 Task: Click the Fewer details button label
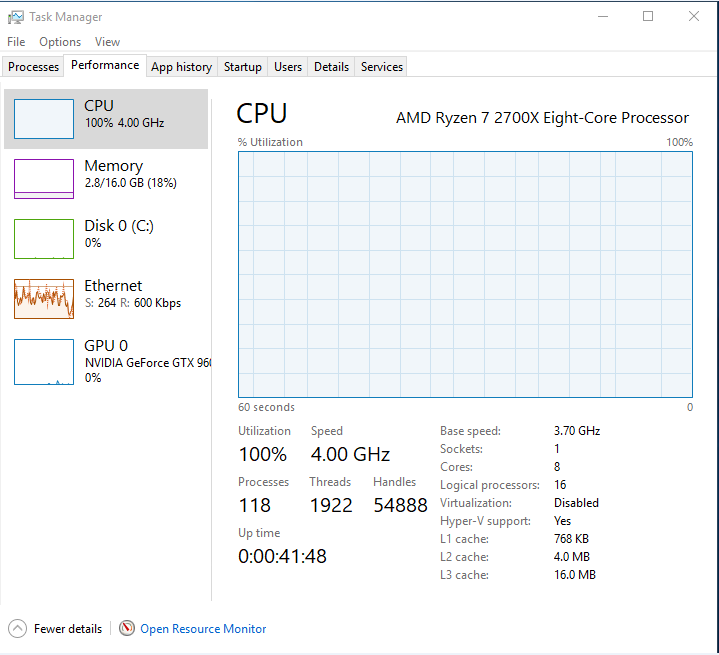coord(68,629)
